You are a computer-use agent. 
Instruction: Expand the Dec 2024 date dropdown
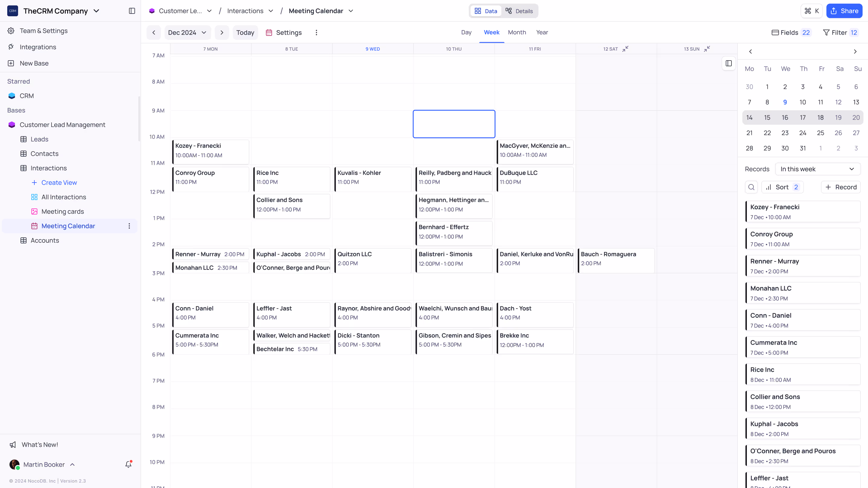tap(187, 33)
